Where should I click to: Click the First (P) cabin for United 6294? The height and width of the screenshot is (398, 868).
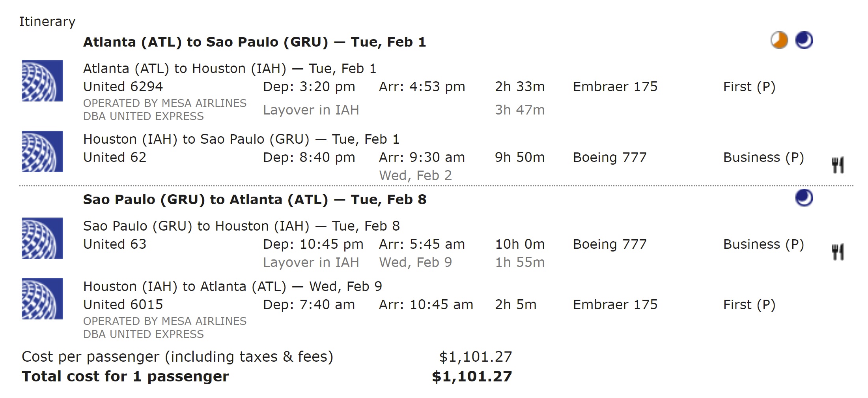(749, 87)
